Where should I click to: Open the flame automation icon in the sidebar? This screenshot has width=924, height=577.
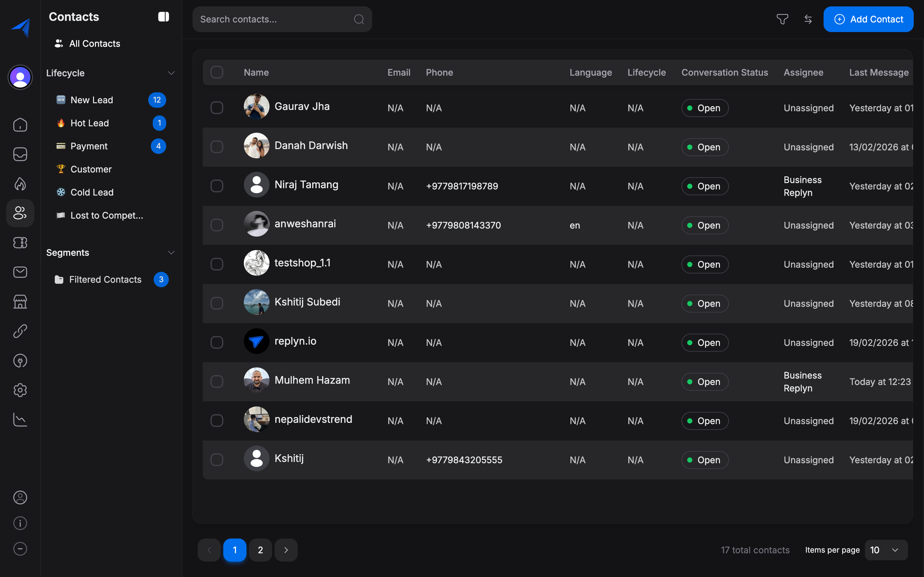20,184
